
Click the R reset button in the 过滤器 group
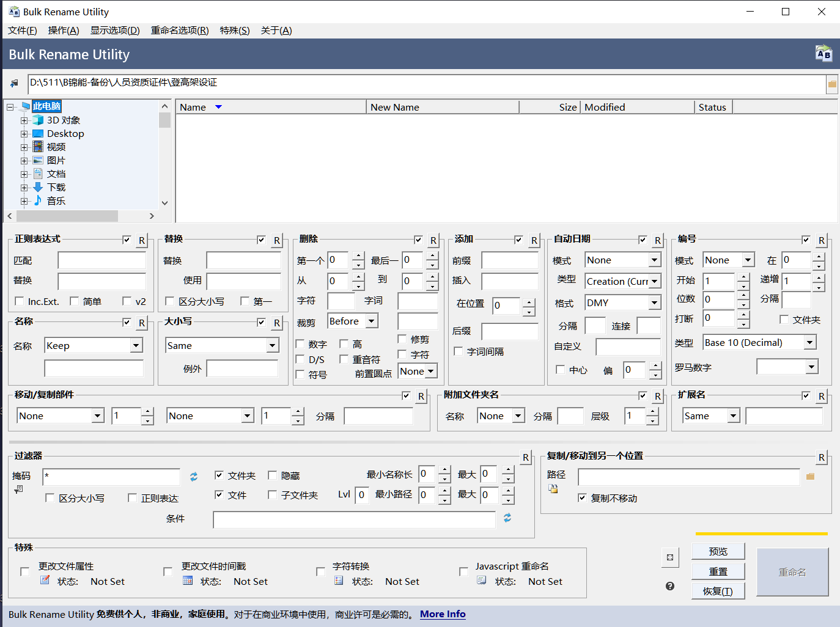pyautogui.click(x=526, y=457)
